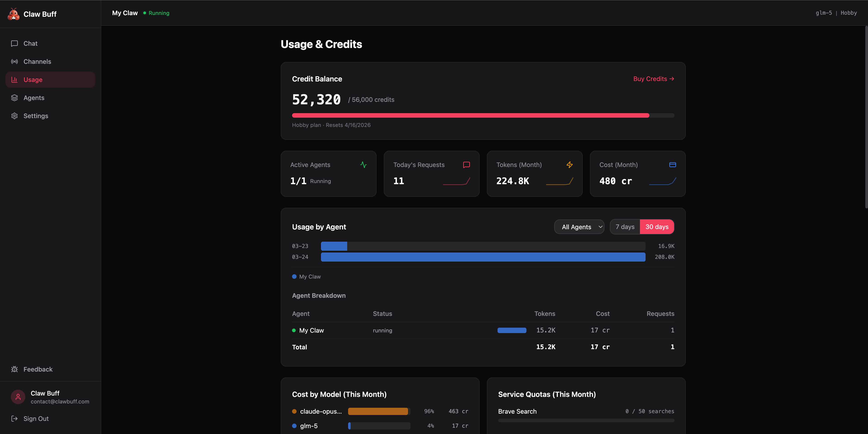Open the All Agents dropdown
The height and width of the screenshot is (434, 868).
(579, 227)
